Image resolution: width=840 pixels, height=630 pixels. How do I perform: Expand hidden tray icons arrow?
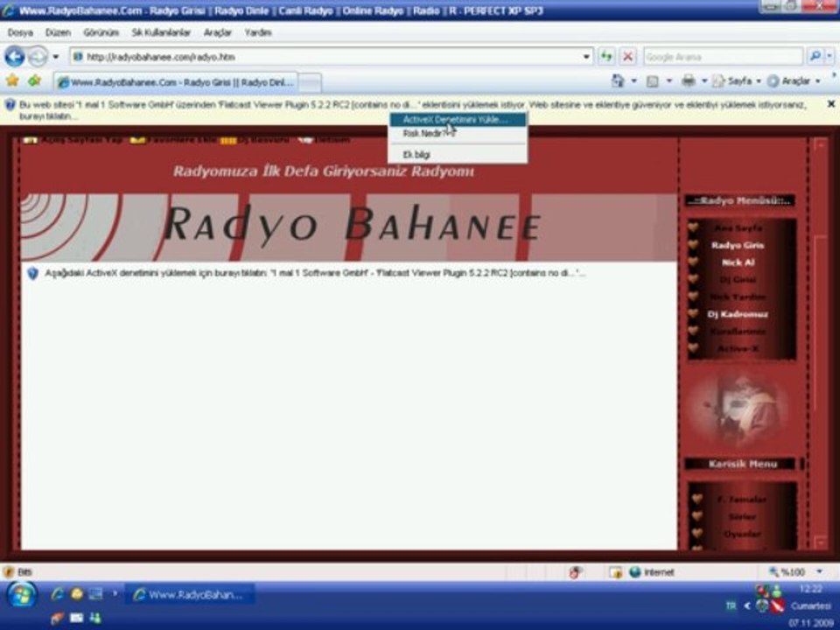[746, 605]
